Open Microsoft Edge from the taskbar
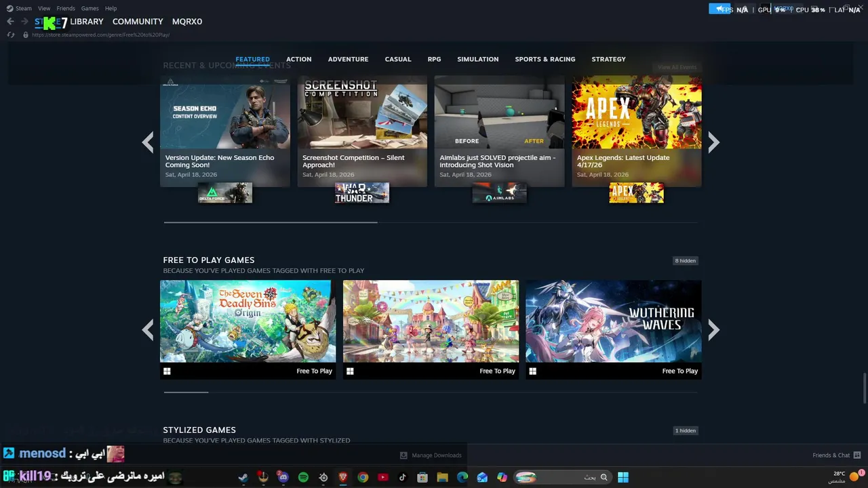 coord(462,477)
